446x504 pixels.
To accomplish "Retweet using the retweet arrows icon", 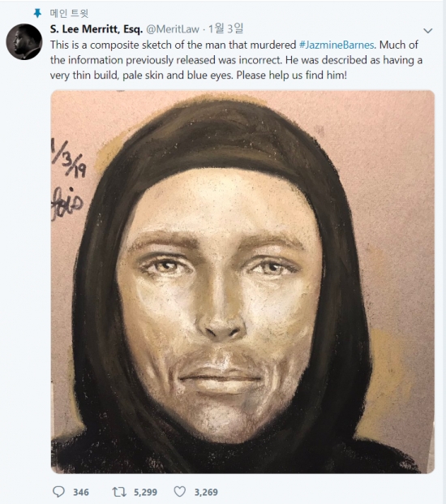I will tap(119, 492).
